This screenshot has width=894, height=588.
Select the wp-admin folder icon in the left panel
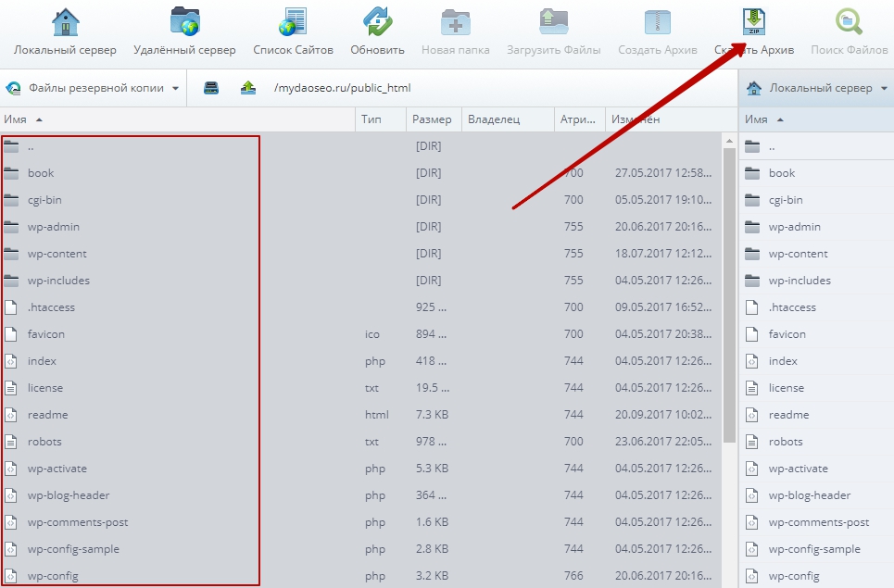(11, 226)
